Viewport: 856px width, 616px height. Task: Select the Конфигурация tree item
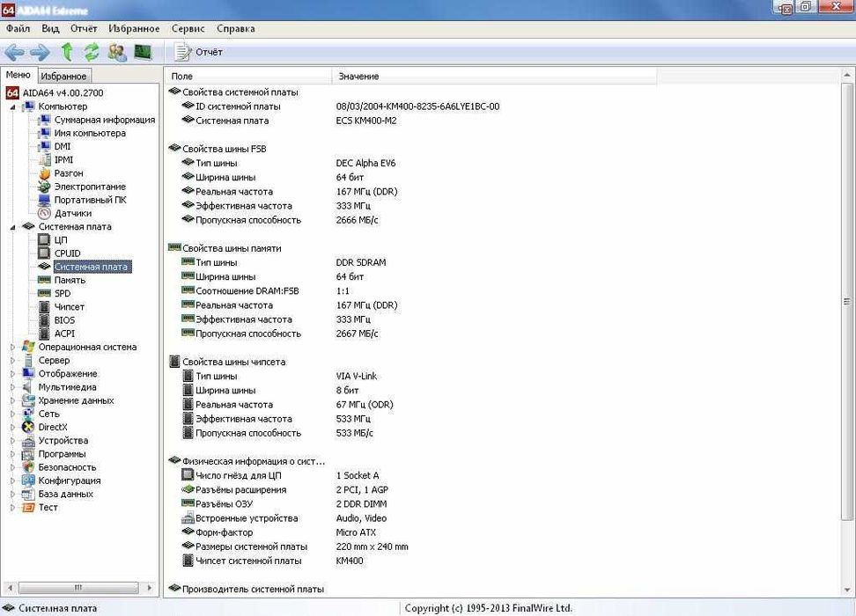point(70,480)
